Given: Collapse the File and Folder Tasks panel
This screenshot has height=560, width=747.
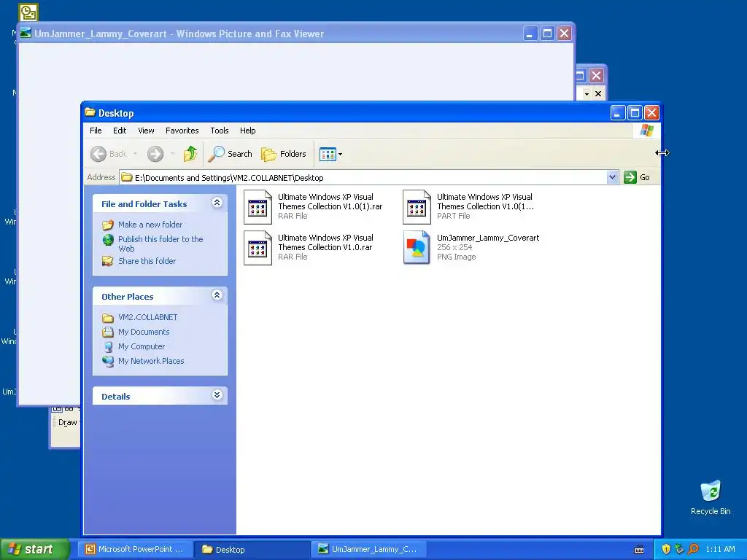Looking at the screenshot, I should tap(217, 203).
